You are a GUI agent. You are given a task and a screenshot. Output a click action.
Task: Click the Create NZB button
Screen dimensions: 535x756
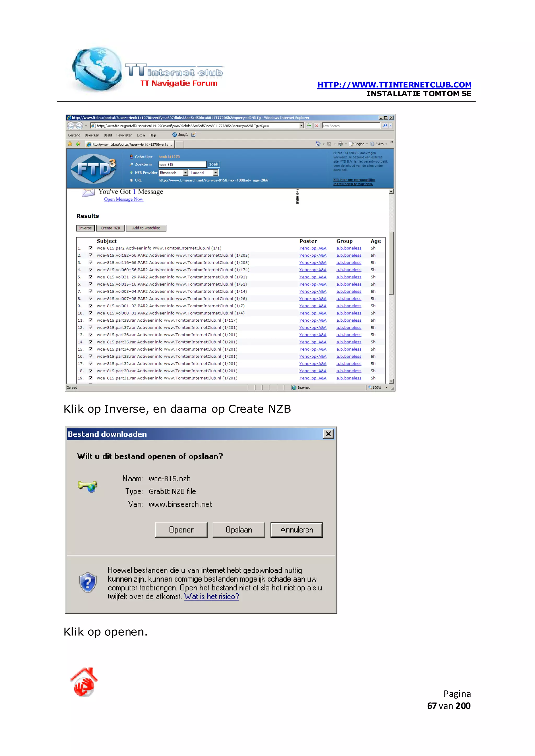pos(110,228)
